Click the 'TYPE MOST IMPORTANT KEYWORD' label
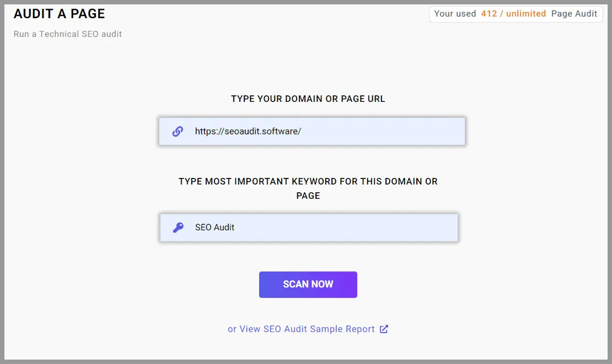Image resolution: width=612 pixels, height=364 pixels. 308,189
